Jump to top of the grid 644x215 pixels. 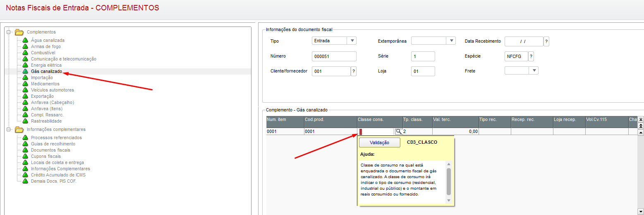click(x=641, y=119)
